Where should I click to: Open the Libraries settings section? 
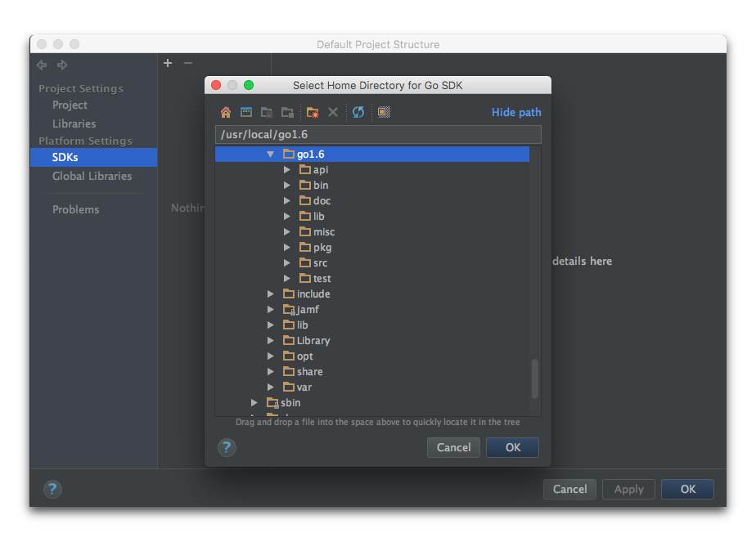coord(74,123)
